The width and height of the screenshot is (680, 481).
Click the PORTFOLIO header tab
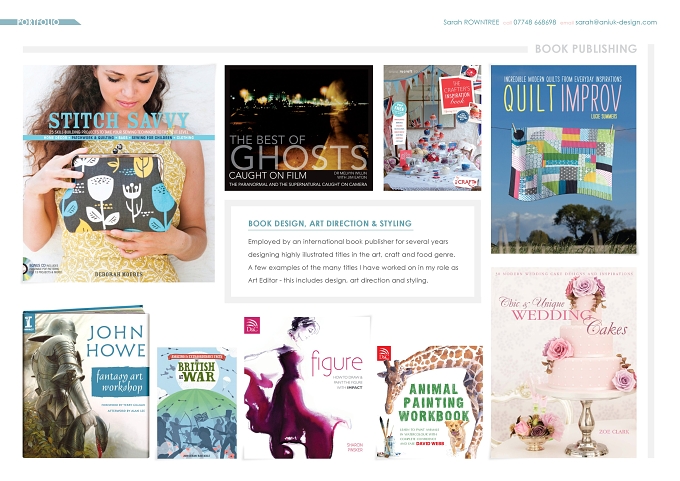[x=39, y=22]
